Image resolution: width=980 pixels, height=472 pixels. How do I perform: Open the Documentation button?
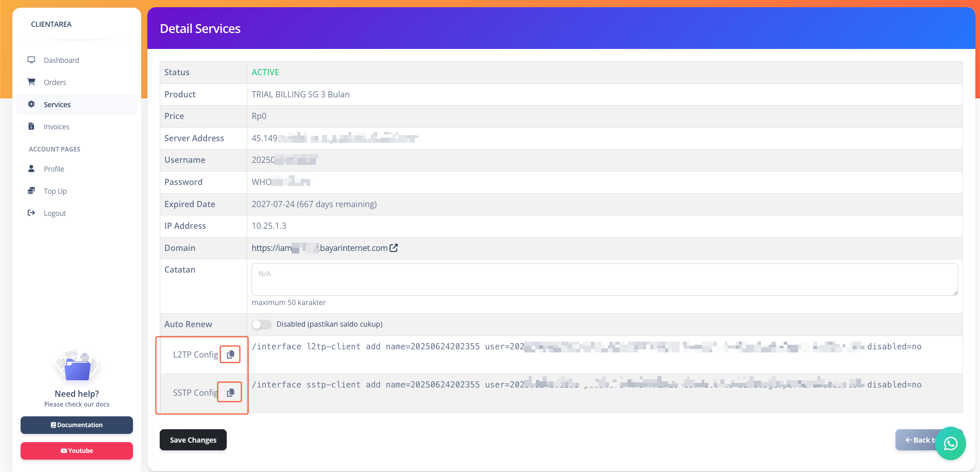77,425
